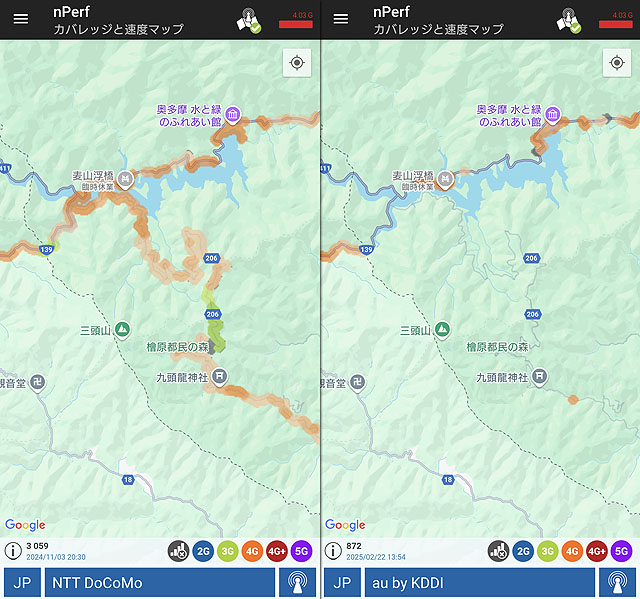
Task: Open info icon beside 3 059 count
Action: point(13,551)
